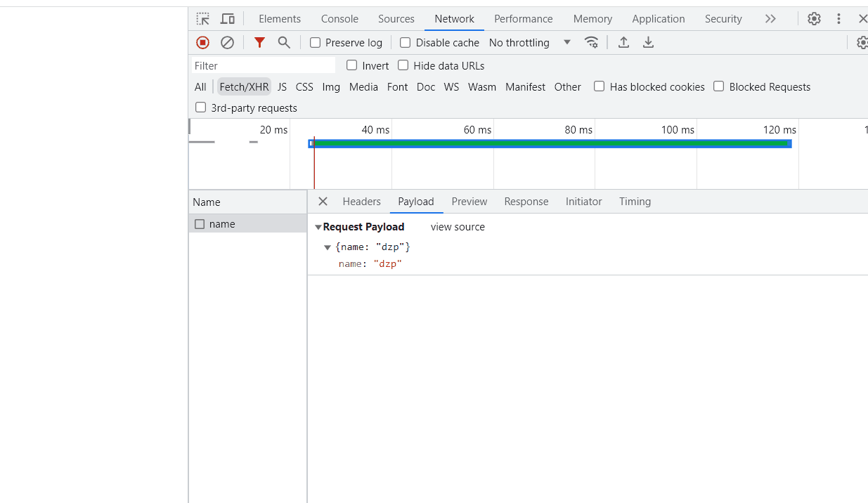Open the network search magnifier
The height and width of the screenshot is (503, 868).
(x=284, y=43)
